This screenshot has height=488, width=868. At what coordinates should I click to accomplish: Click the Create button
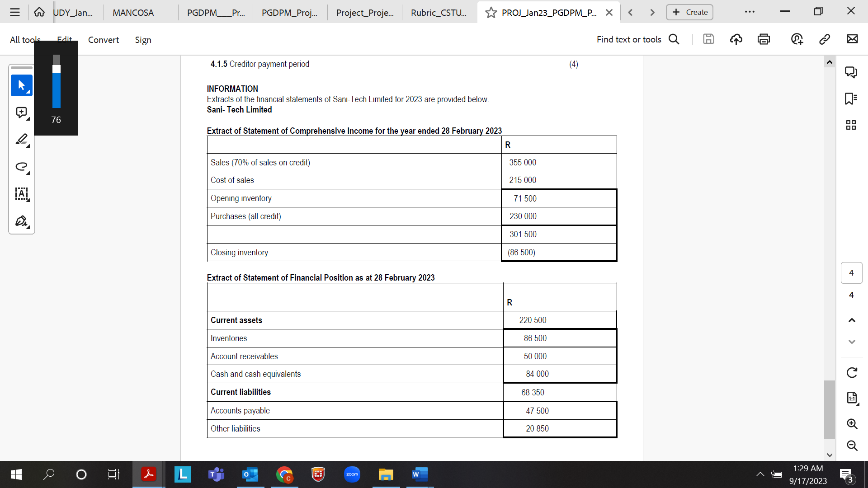click(689, 12)
